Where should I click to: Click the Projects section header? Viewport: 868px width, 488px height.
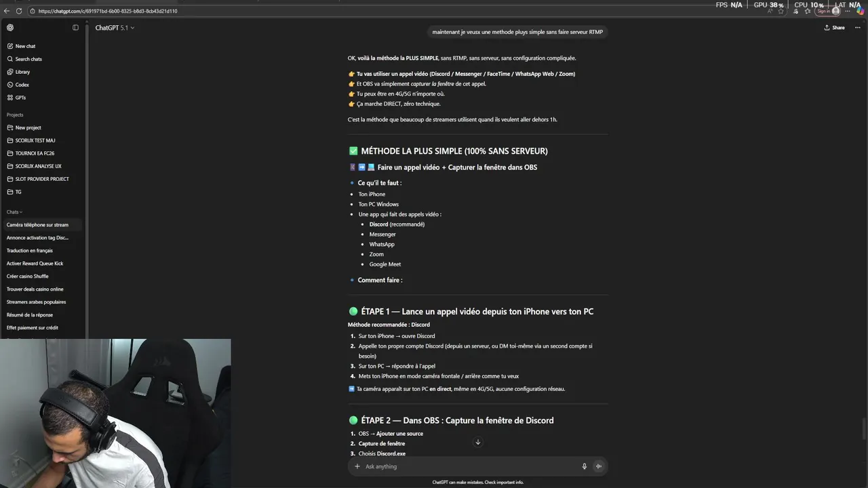[15, 115]
